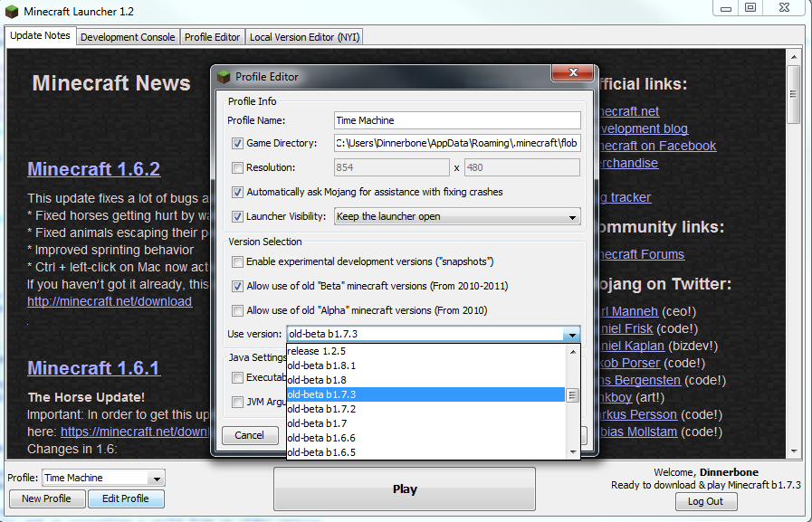Click the version list scrollbar thumb
This screenshot has width=812, height=522.
click(572, 395)
